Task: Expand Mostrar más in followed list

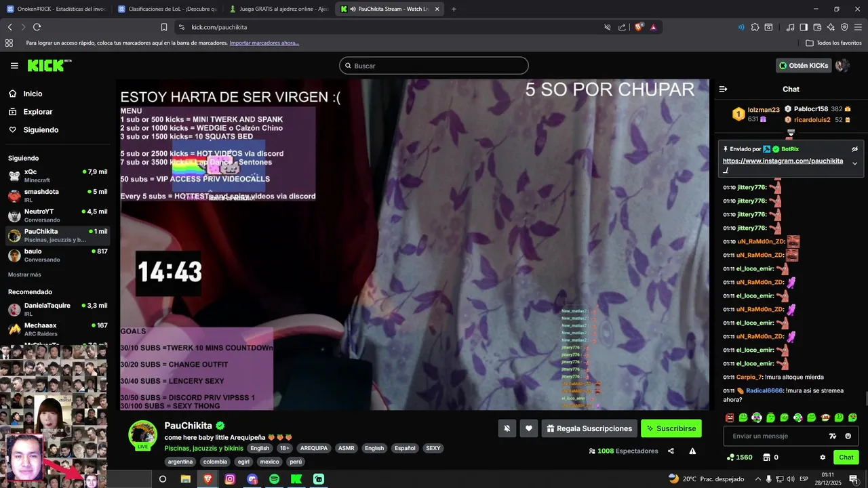Action: point(24,274)
